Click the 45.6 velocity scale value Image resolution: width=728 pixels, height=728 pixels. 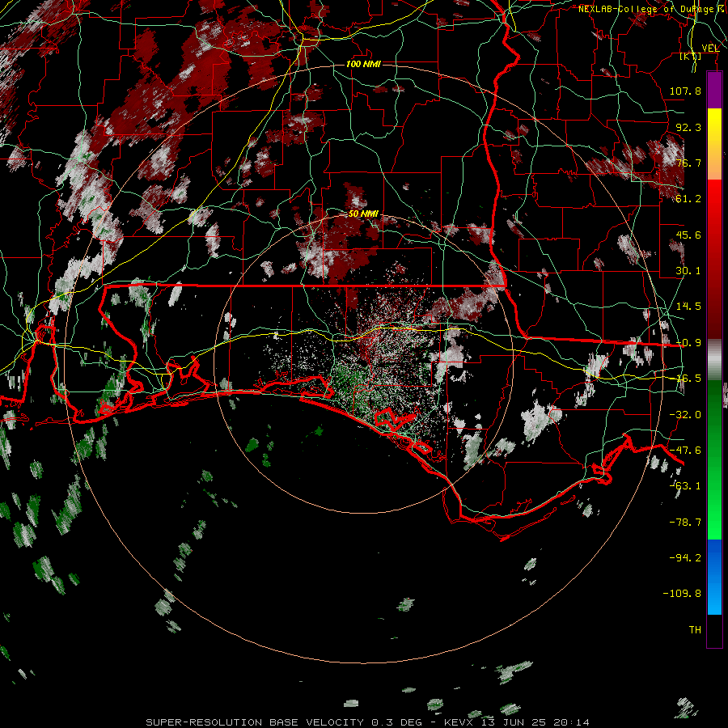click(x=688, y=235)
